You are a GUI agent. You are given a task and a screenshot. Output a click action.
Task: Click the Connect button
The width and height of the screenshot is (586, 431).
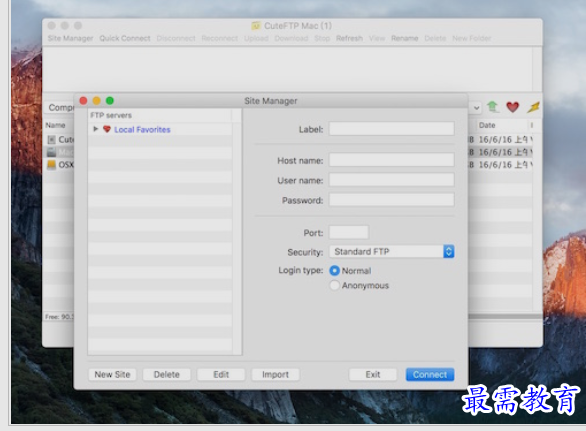(430, 375)
